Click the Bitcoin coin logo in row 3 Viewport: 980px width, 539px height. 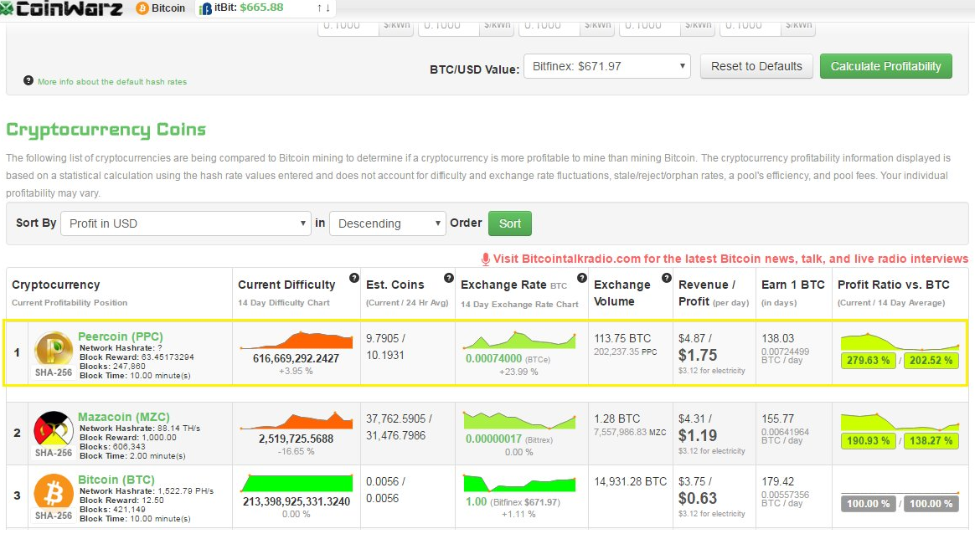tap(54, 492)
